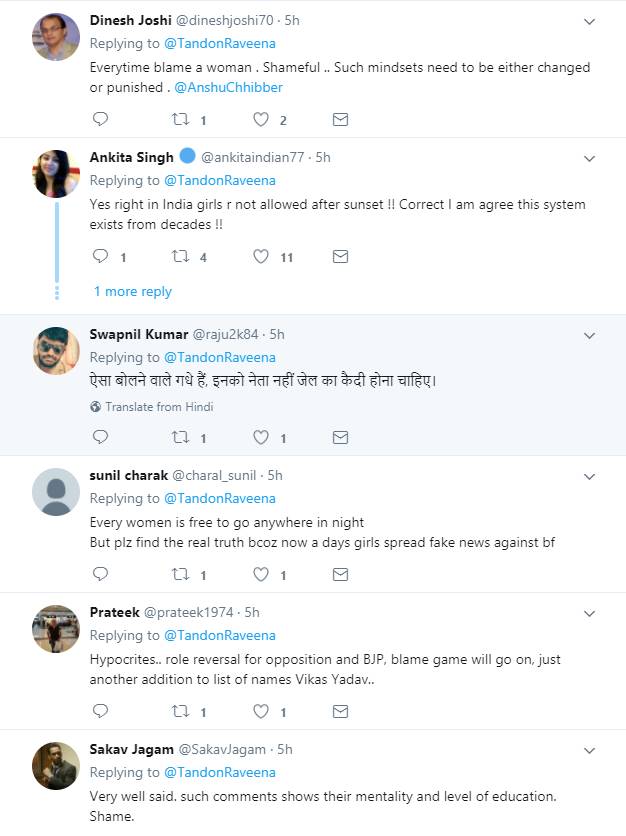Send Swapnil Kumar's tweet via direct message

click(340, 438)
